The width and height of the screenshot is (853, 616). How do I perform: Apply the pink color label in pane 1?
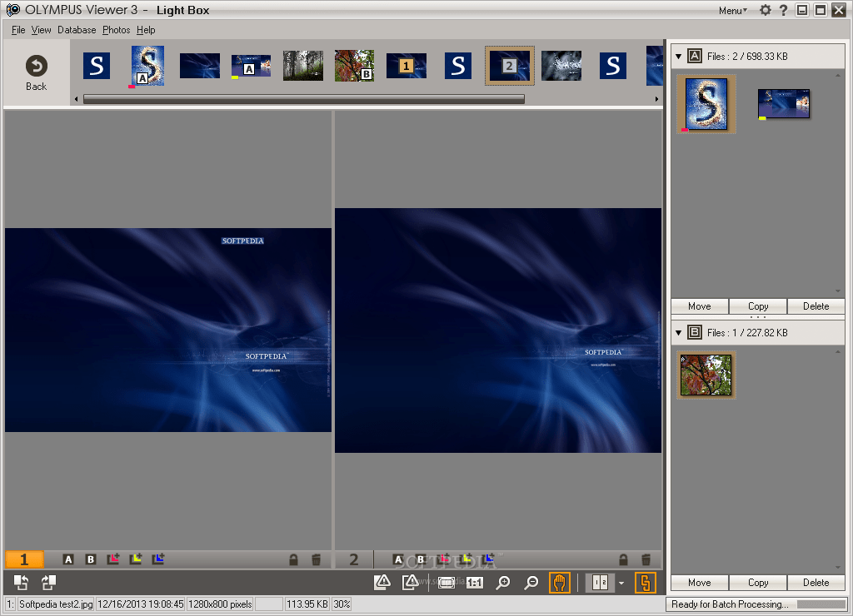point(113,559)
